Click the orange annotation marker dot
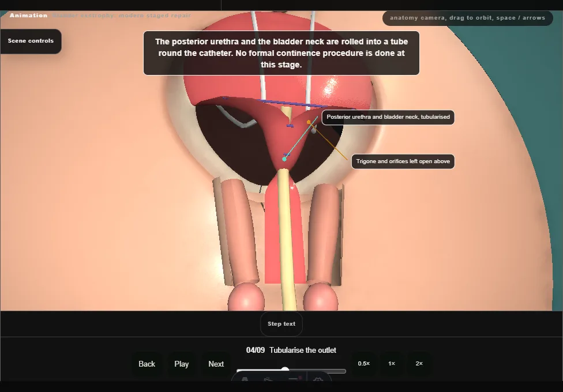This screenshot has height=392, width=563. [309, 122]
